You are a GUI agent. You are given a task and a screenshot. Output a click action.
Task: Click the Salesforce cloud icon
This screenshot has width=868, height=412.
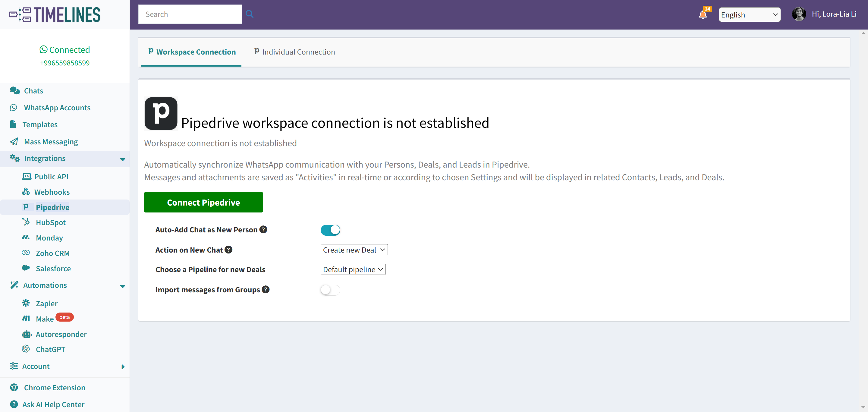(x=26, y=268)
